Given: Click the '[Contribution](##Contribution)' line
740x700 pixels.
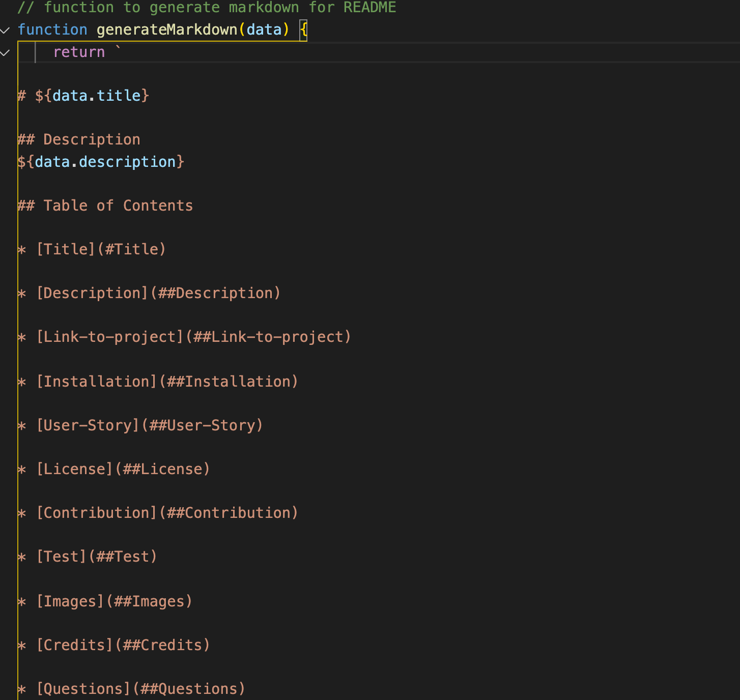Looking at the screenshot, I should coord(158,513).
